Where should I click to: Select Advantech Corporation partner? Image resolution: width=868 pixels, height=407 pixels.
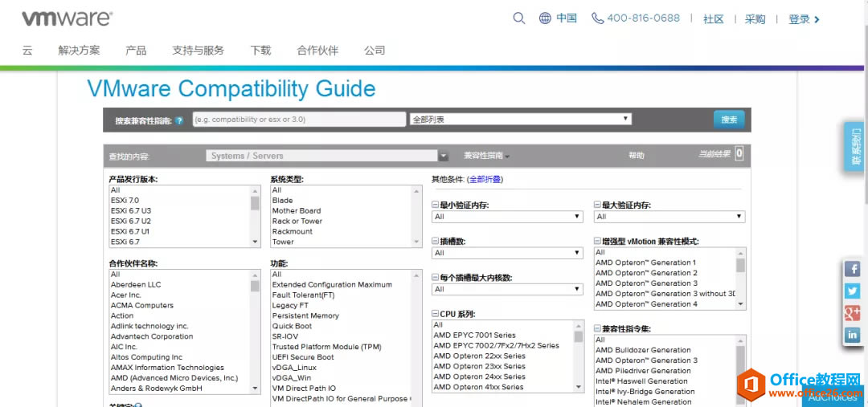click(x=152, y=336)
